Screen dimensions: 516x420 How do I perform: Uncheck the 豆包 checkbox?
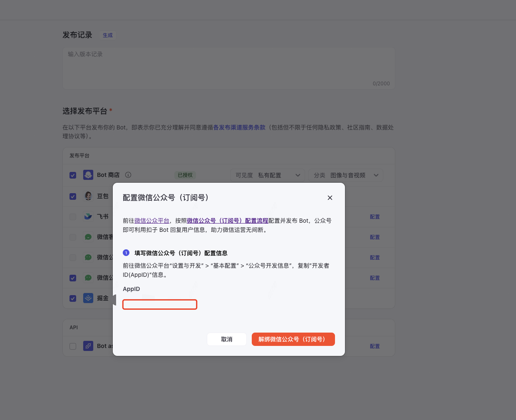(73, 196)
